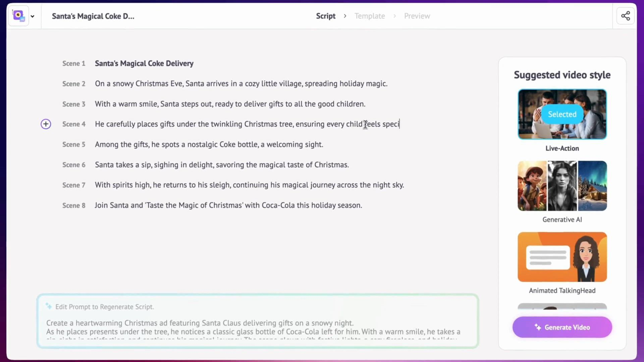Viewport: 644px width, 362px height.
Task: Click the share icon in the top-right corner
Action: coord(625,15)
